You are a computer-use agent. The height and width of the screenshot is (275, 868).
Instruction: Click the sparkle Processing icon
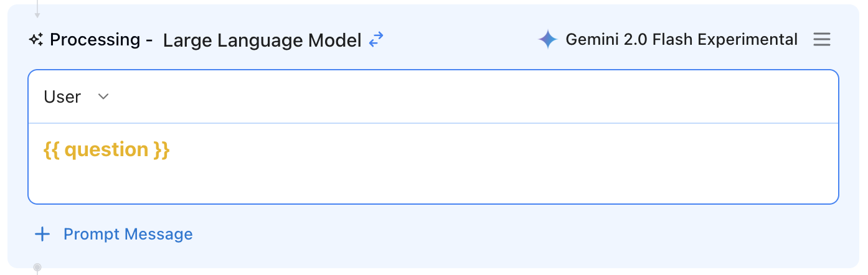click(36, 40)
